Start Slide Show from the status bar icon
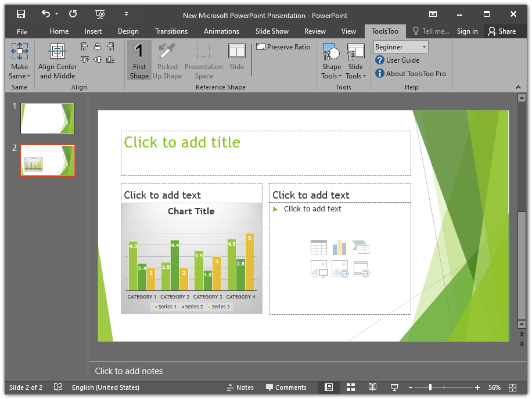 394,387
